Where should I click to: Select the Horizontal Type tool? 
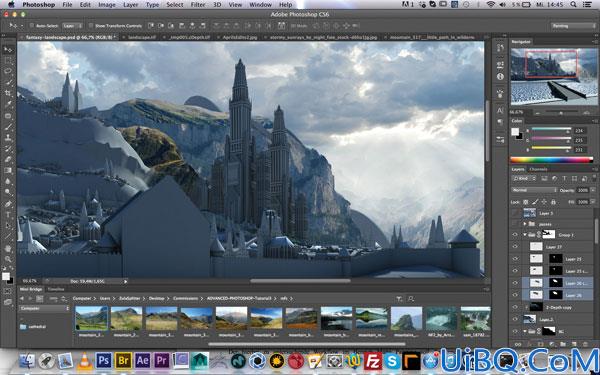click(8, 215)
